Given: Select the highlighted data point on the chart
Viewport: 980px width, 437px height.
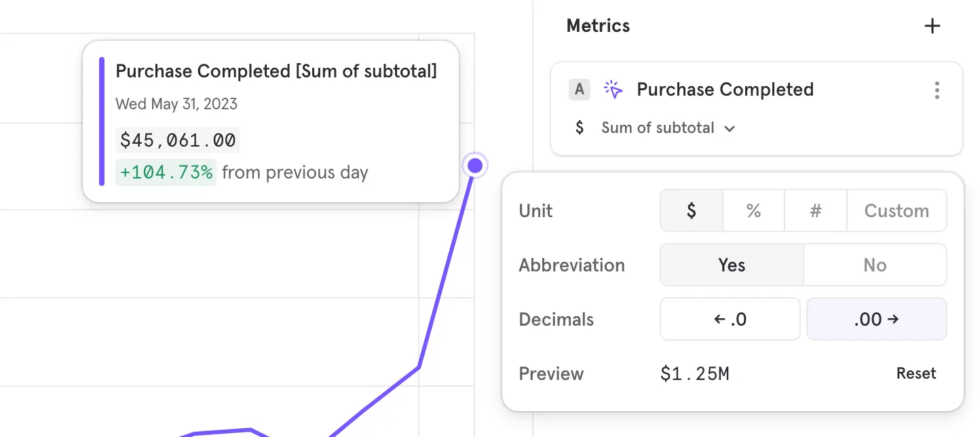Looking at the screenshot, I should click(x=475, y=165).
